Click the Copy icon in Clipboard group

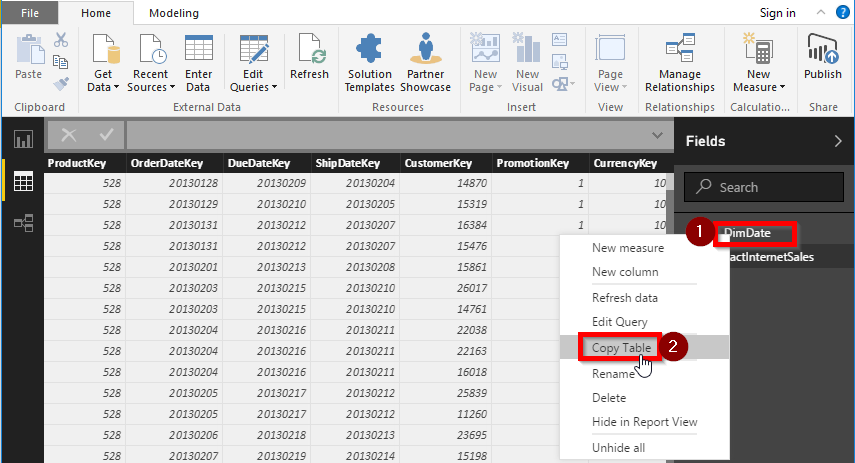(x=61, y=62)
